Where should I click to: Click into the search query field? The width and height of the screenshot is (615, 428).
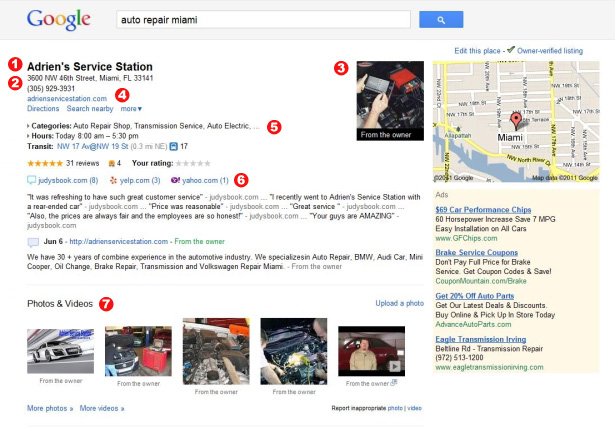pyautogui.click(x=264, y=20)
